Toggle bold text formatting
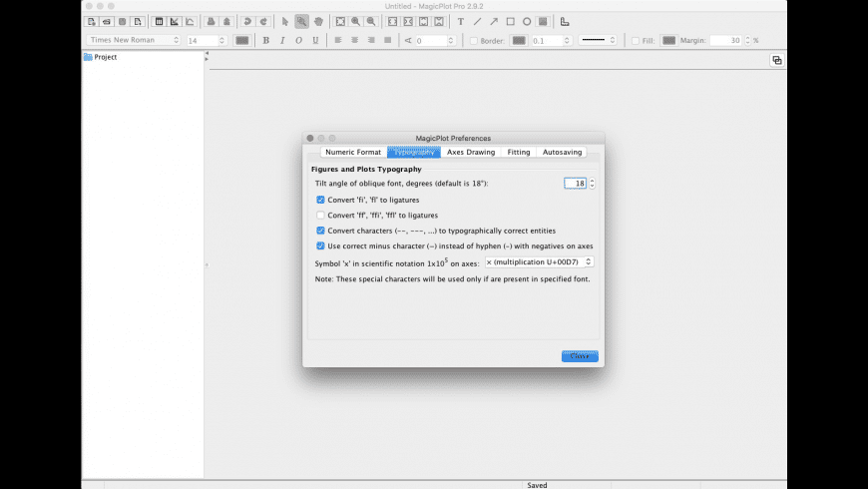Image resolution: width=868 pixels, height=489 pixels. coord(266,41)
